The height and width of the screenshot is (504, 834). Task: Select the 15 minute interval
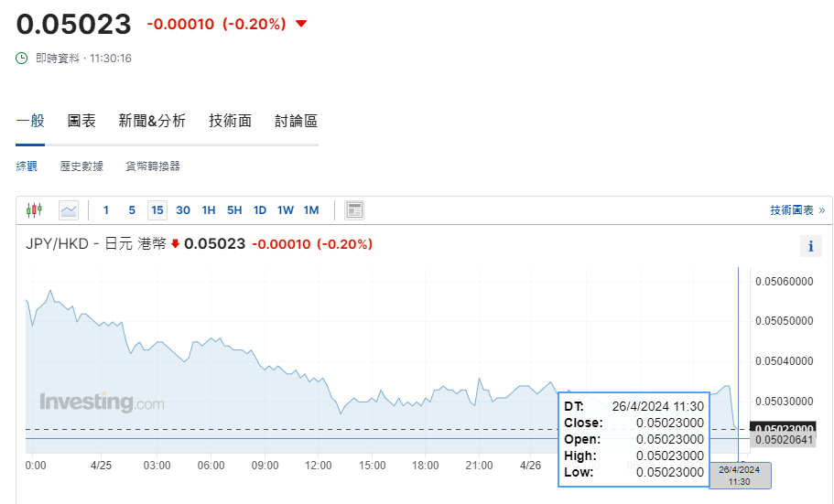pos(157,210)
